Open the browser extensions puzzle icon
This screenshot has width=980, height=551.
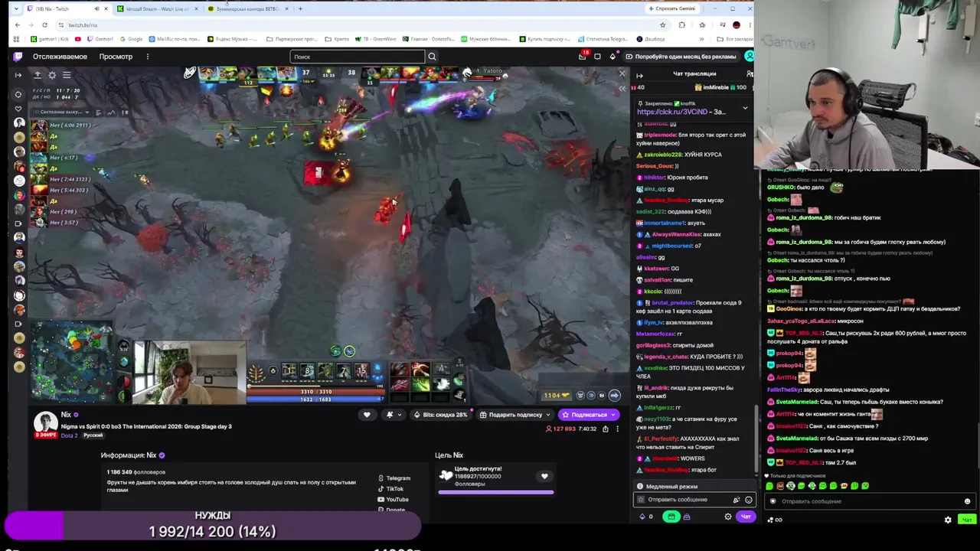682,24
